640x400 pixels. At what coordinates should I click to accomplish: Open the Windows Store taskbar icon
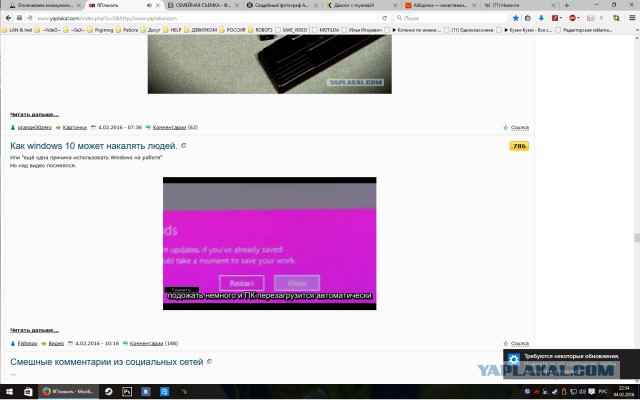pyautogui.click(x=28, y=392)
